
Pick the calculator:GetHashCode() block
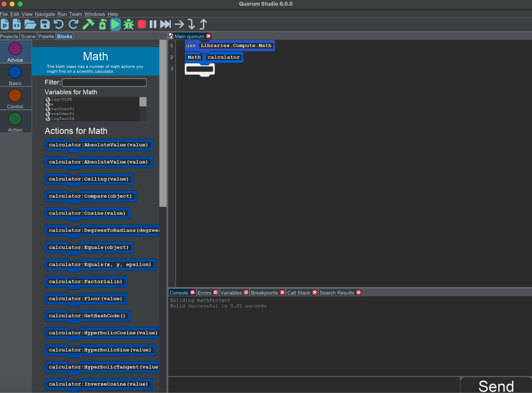point(88,316)
